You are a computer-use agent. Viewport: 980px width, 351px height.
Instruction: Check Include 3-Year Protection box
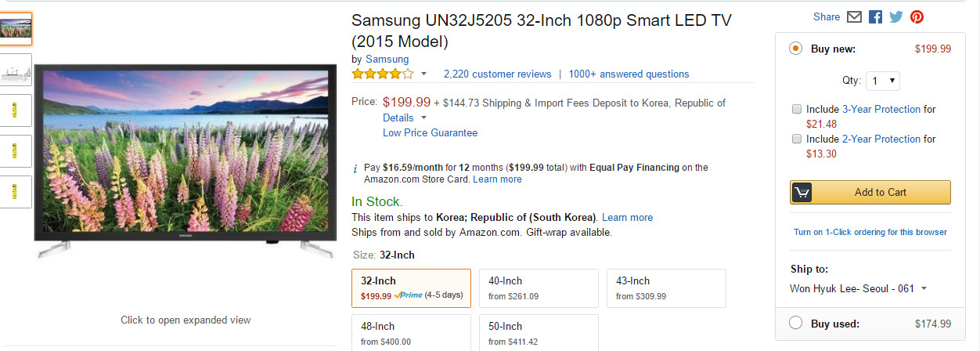pos(797,109)
